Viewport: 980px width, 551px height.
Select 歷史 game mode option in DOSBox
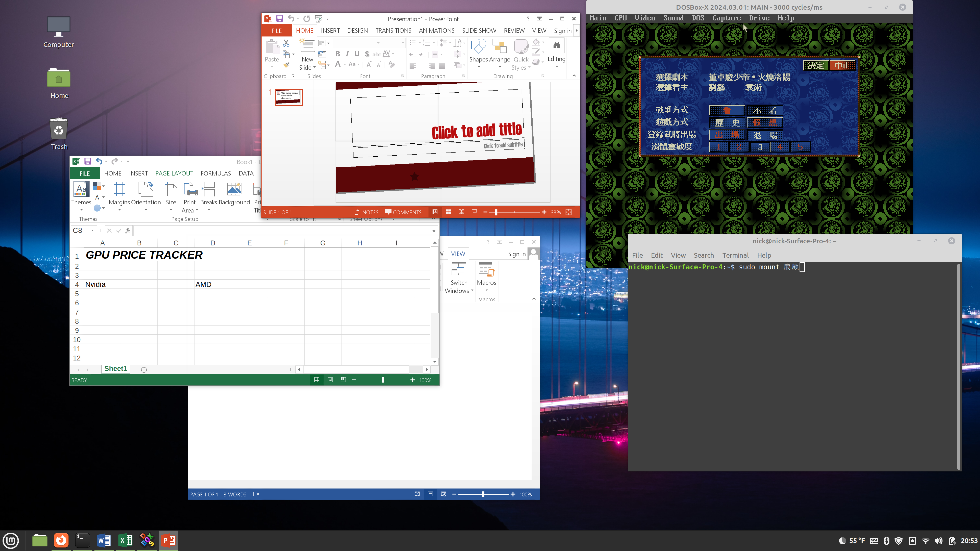pyautogui.click(x=727, y=123)
